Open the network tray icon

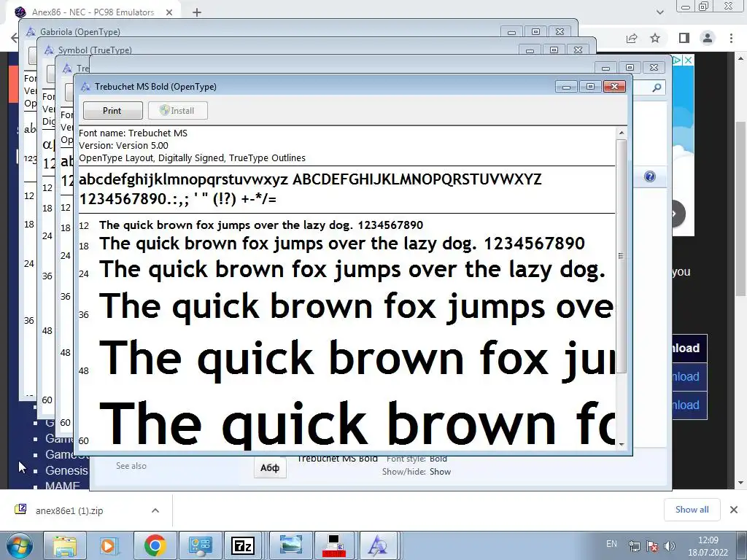[x=634, y=545]
